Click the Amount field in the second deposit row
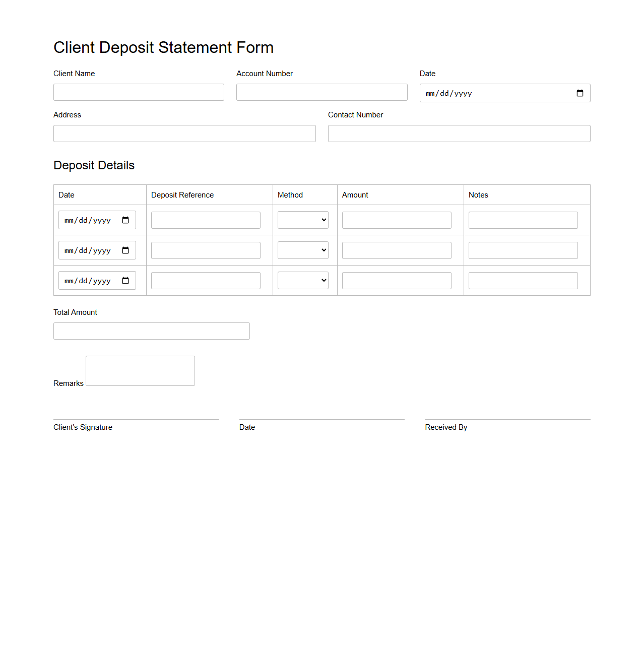This screenshot has width=644, height=655. [396, 250]
